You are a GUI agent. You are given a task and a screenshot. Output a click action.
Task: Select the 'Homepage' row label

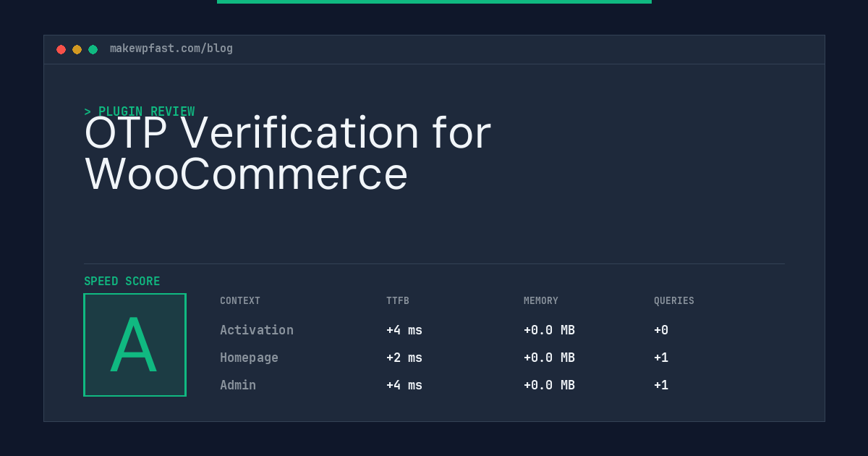[249, 358]
